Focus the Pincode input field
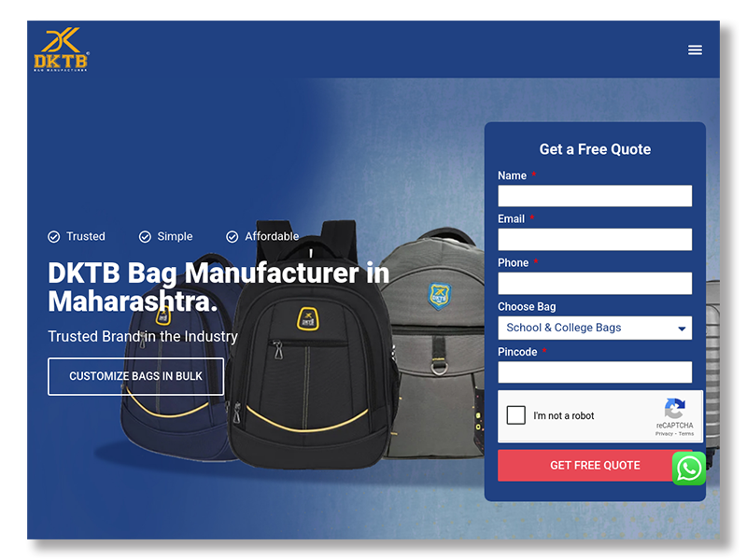Viewport: 747px width, 560px height. [x=595, y=371]
